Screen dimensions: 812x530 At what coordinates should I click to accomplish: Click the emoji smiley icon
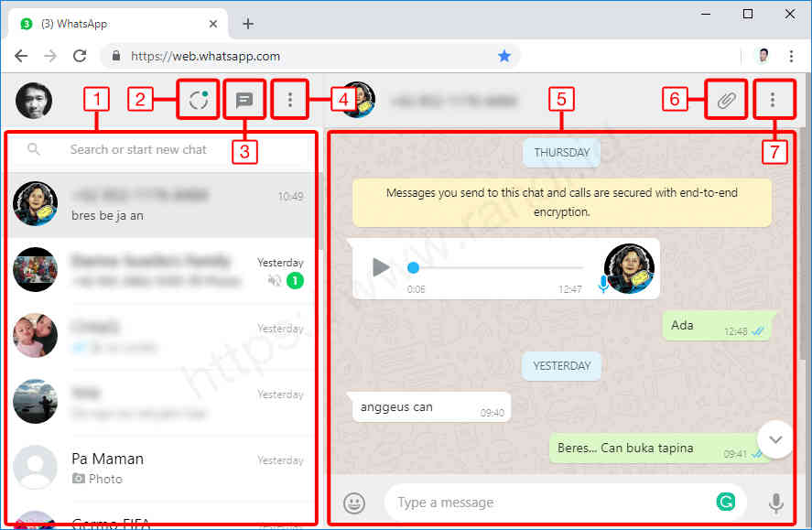[354, 503]
